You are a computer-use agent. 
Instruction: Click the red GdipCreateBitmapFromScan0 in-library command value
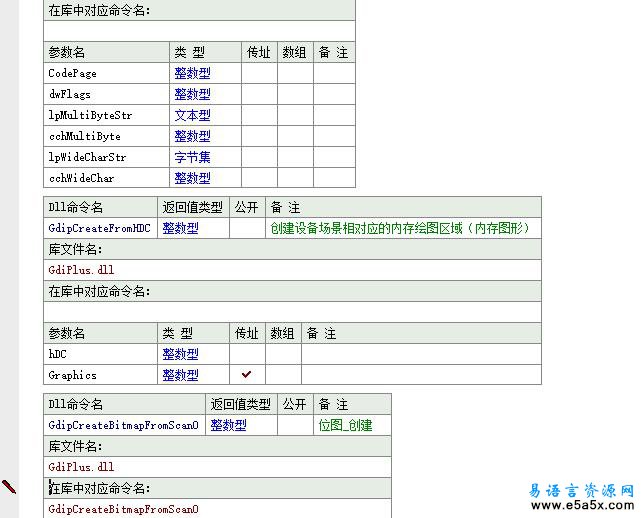click(123, 509)
